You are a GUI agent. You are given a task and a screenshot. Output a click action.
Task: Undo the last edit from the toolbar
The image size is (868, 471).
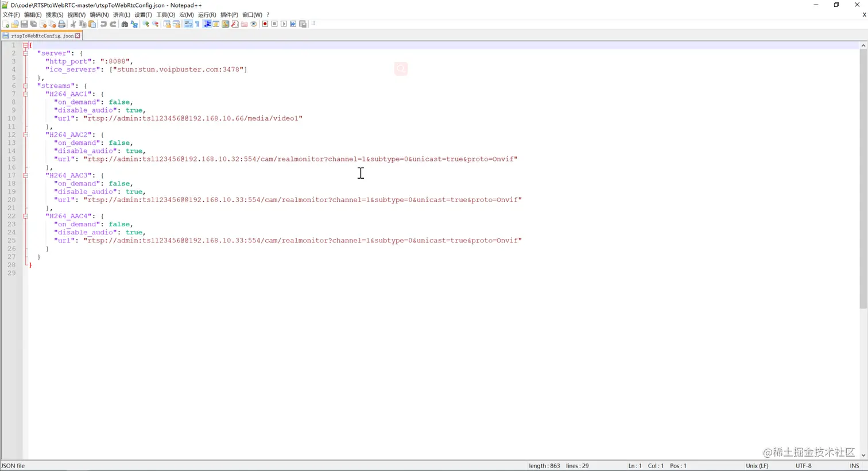[103, 24]
